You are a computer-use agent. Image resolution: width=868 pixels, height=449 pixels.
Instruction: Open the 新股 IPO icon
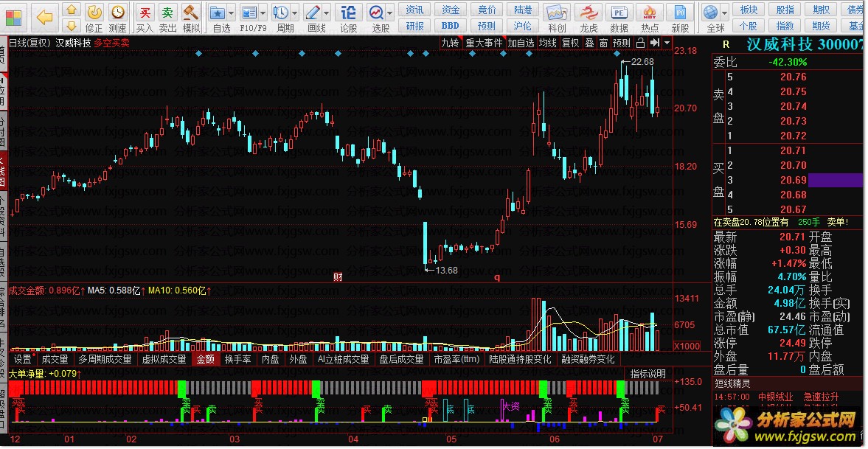tap(681, 13)
